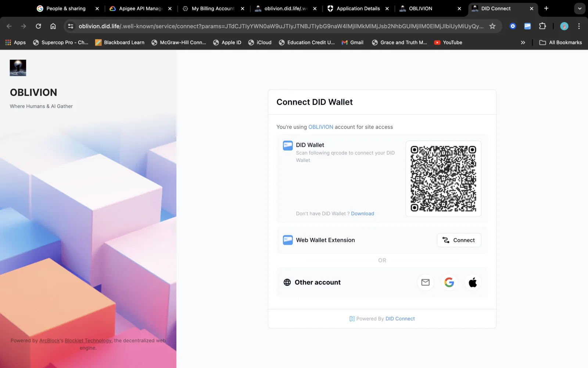Follow the DID Connect footer link
Viewport: 588px width, 368px height.
point(400,319)
